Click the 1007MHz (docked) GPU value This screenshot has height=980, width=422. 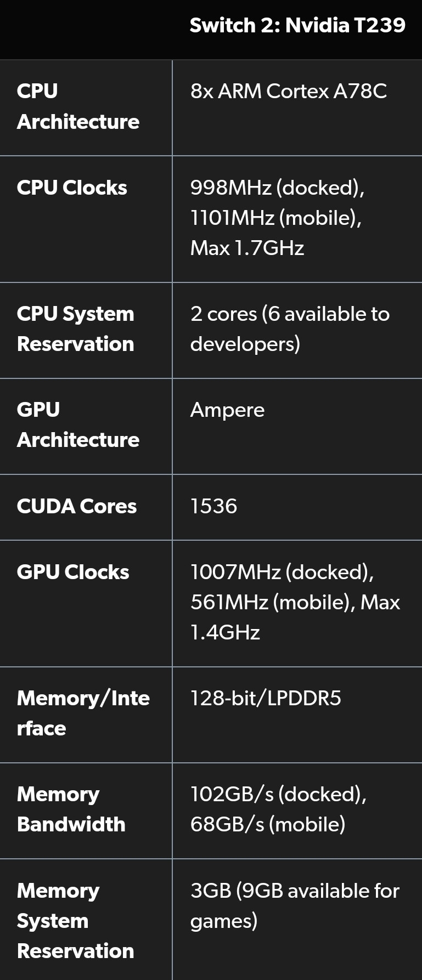282,572
